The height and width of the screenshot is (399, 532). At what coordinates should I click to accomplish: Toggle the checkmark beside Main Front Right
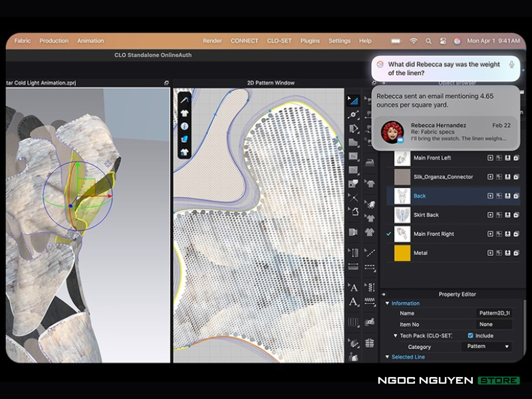(x=389, y=234)
